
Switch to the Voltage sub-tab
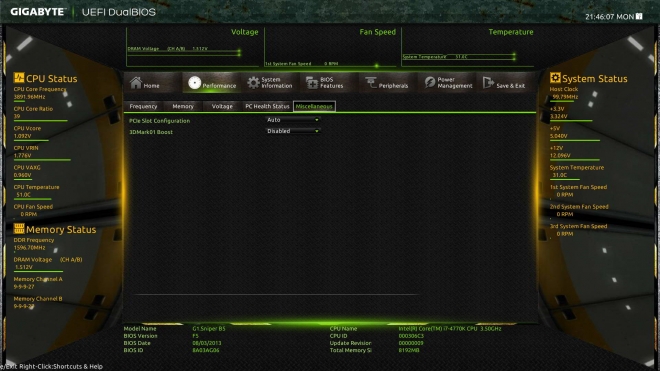pyautogui.click(x=222, y=106)
